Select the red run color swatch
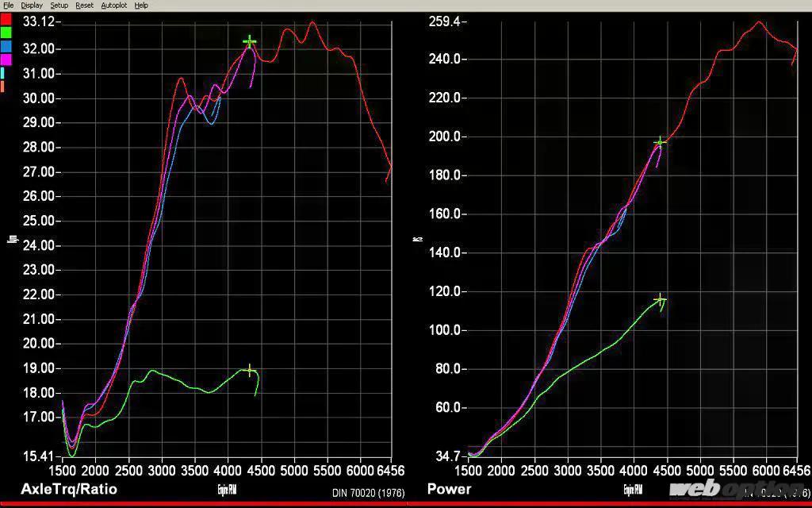This screenshot has height=508, width=812. [6, 18]
